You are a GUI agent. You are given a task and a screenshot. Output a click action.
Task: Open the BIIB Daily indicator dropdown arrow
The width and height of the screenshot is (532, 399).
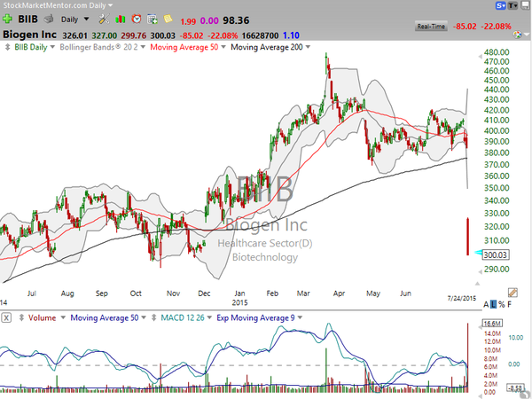52,47
